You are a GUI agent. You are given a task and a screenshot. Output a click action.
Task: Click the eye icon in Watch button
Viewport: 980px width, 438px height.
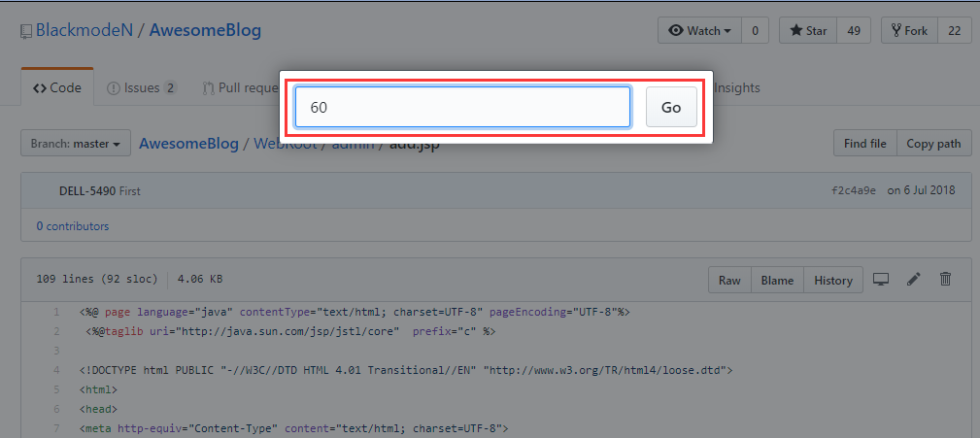(x=676, y=31)
